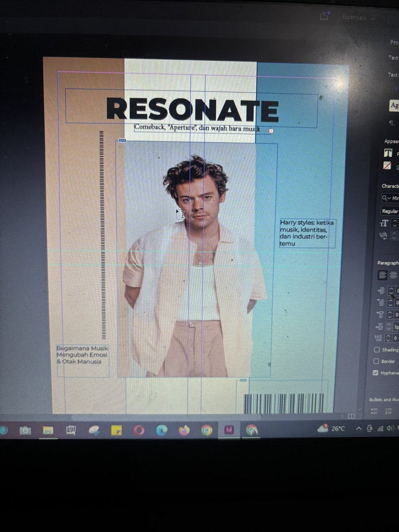Click the kerning V/A icon
The height and width of the screenshot is (532, 399).
click(x=384, y=236)
